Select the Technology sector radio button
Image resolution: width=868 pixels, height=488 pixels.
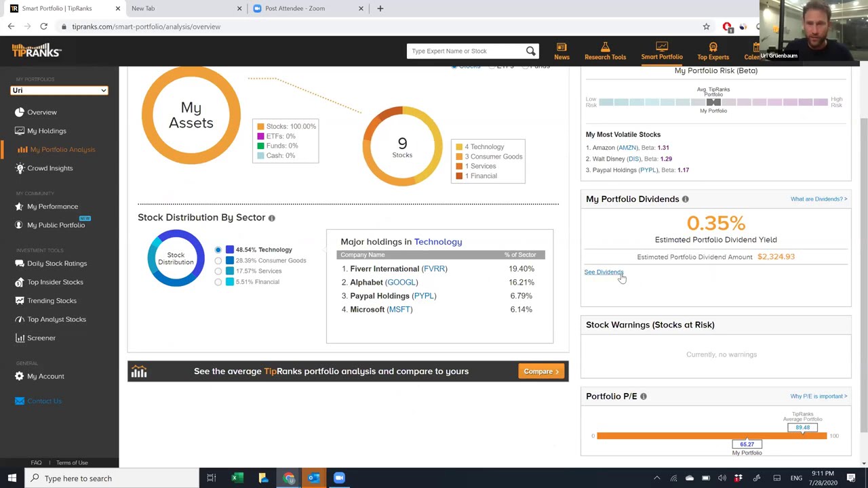218,250
